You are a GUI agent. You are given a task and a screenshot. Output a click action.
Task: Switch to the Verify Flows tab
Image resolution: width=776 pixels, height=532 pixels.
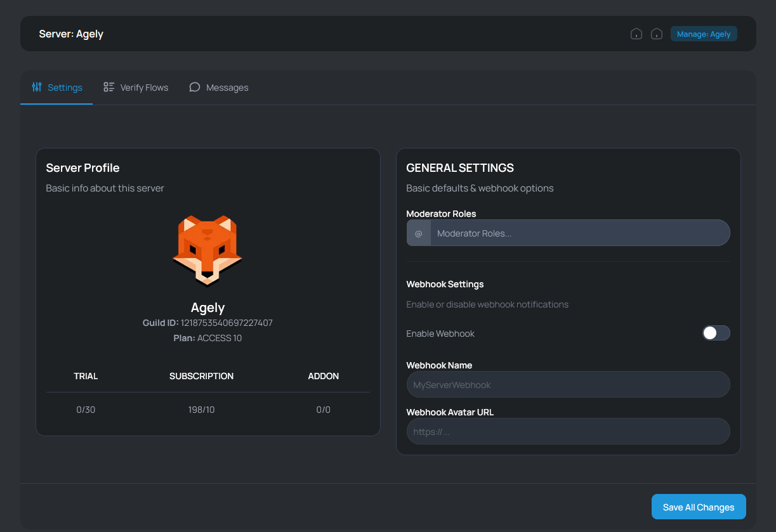[144, 87]
